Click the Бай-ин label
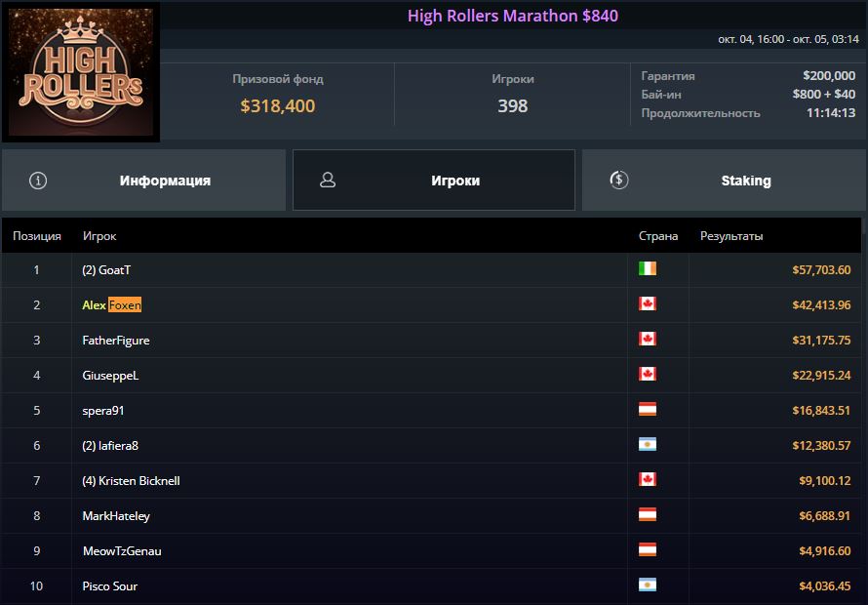Viewport: 868px width, 605px height. tap(661, 95)
